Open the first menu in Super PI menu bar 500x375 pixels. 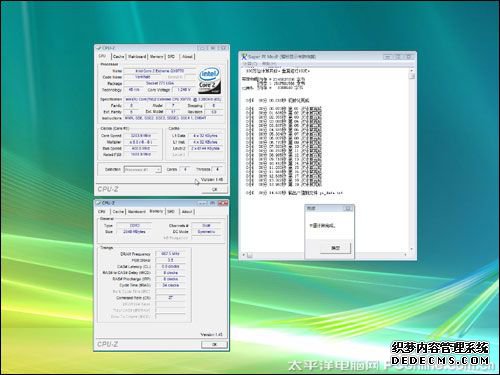[x=251, y=64]
